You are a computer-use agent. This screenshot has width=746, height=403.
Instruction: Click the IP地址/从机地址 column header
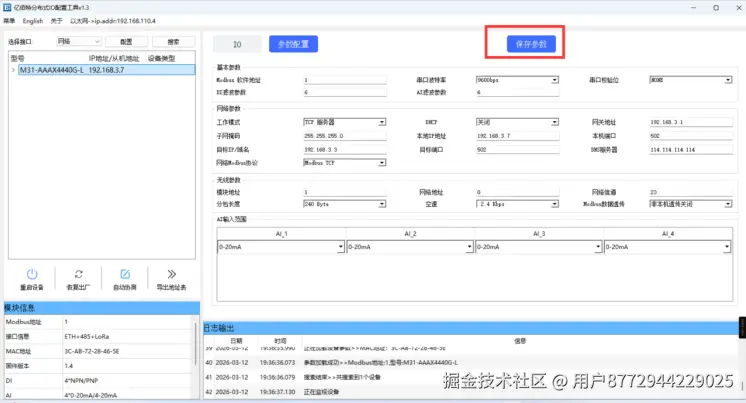114,59
